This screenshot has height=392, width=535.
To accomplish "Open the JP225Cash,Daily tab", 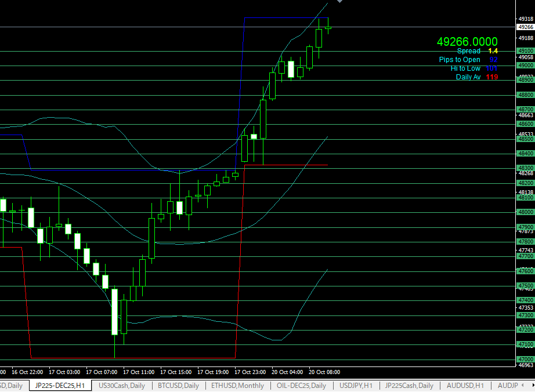I will tap(409, 386).
